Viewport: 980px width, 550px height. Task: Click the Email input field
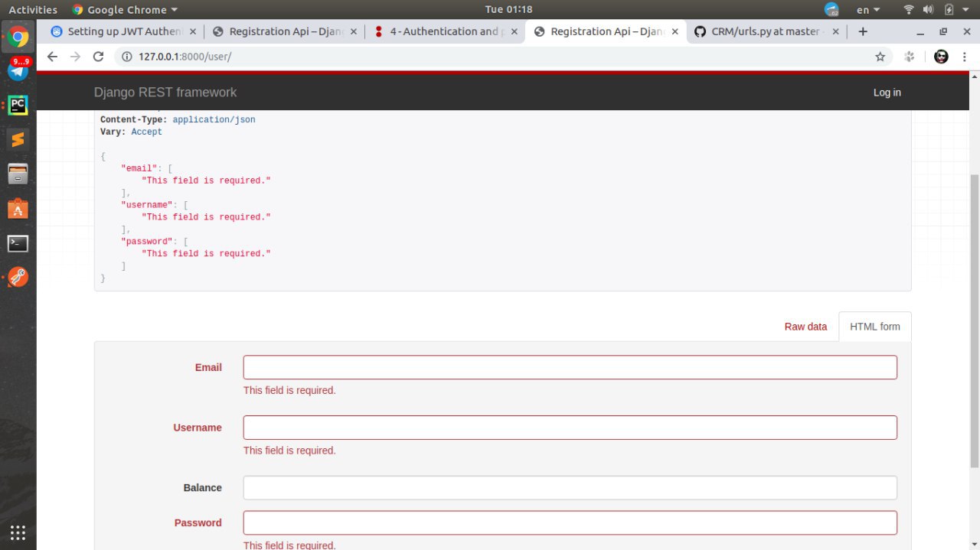point(570,367)
